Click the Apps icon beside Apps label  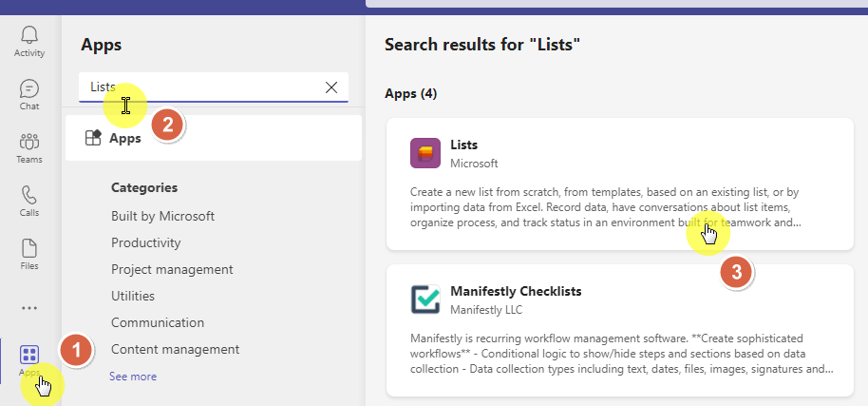point(93,137)
